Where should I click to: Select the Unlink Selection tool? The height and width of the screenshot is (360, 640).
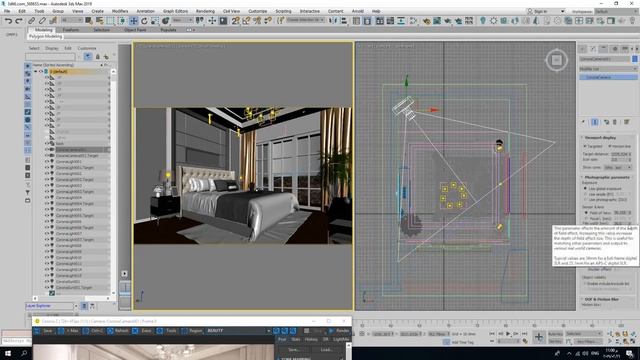[42, 20]
